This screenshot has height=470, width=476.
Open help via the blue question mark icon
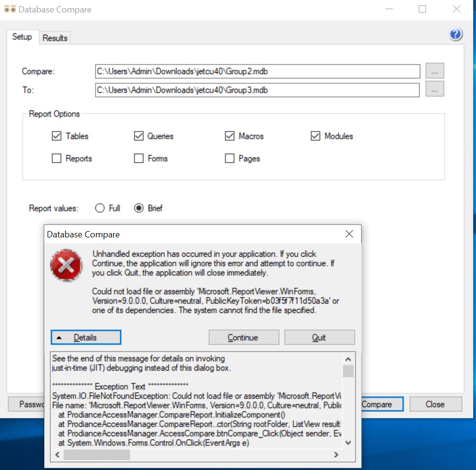(x=455, y=34)
